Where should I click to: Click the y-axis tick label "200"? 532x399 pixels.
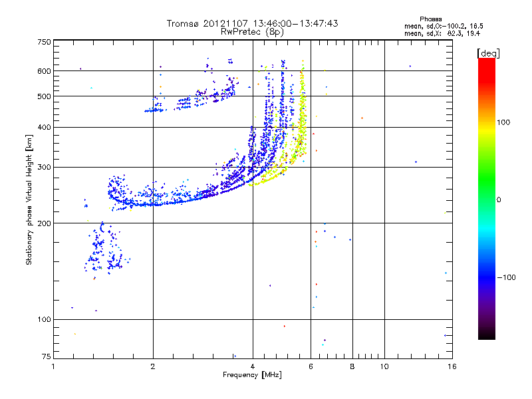point(44,223)
